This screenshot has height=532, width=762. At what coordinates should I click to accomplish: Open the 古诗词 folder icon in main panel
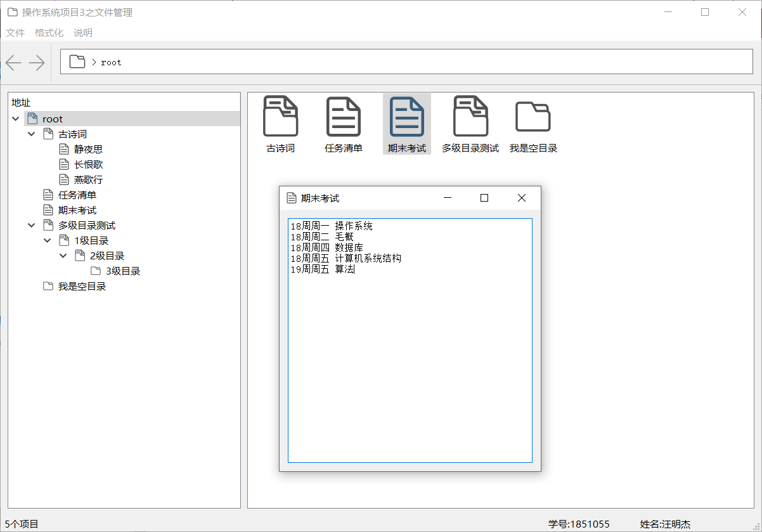280,116
